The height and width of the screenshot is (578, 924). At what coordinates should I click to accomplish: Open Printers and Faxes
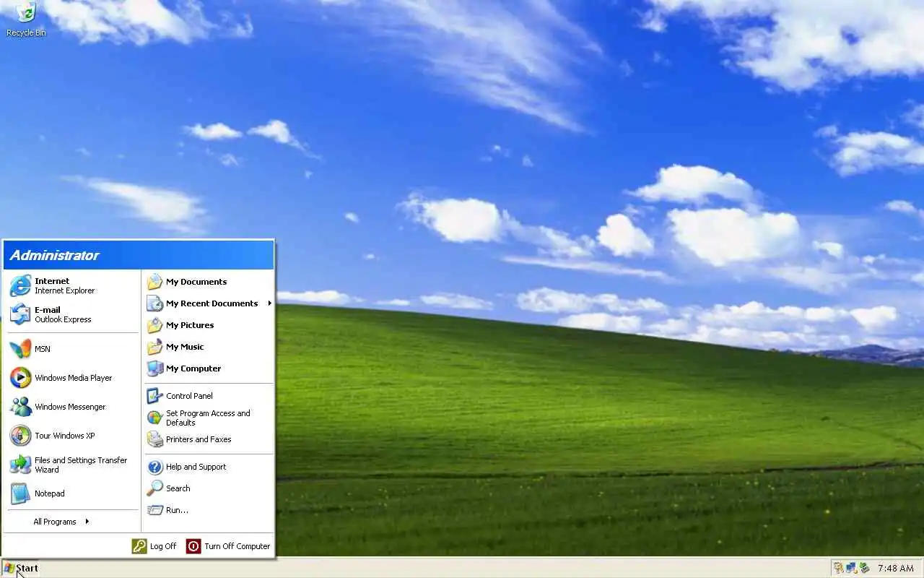pyautogui.click(x=209, y=439)
